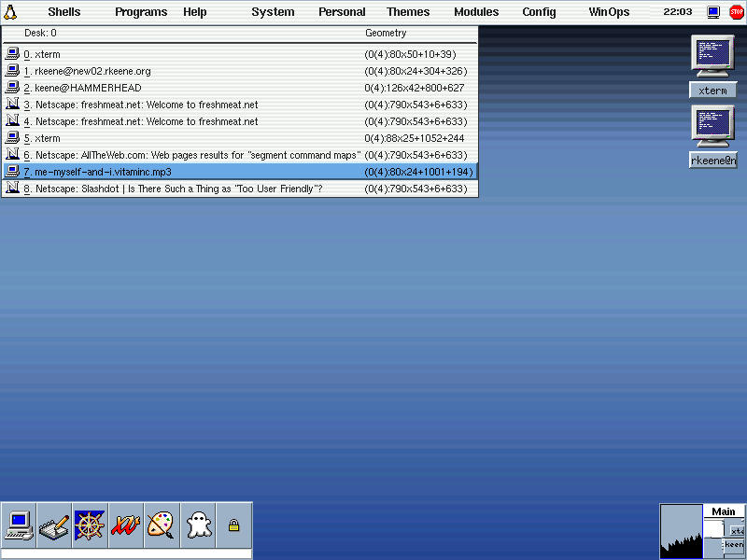
Task: Click Netscape icon of AllTheWeb.com entry
Action: click(x=12, y=155)
